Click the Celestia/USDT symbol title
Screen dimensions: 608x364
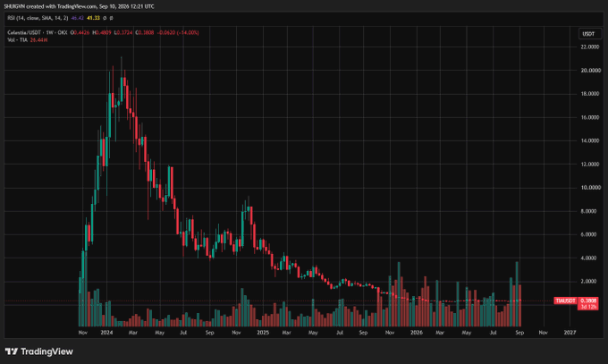(x=38, y=32)
